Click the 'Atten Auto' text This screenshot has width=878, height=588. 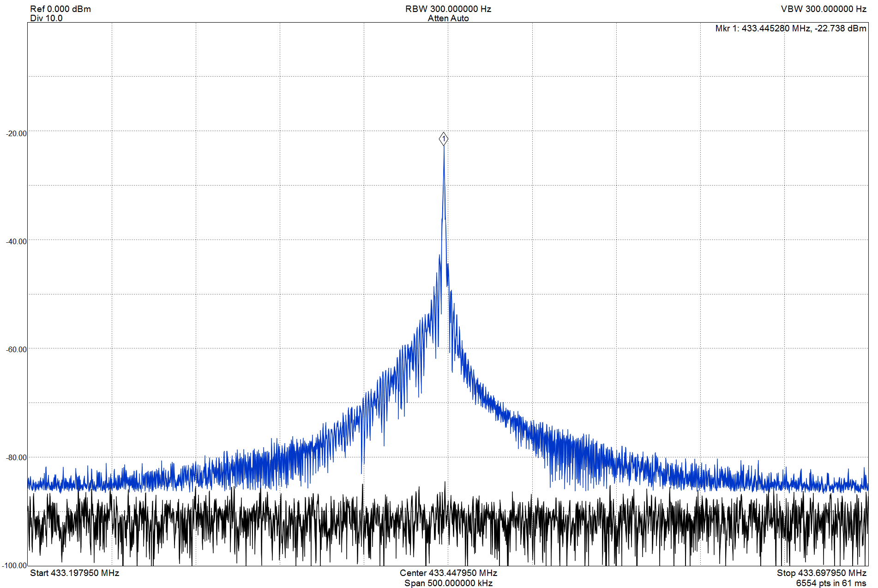click(x=448, y=18)
